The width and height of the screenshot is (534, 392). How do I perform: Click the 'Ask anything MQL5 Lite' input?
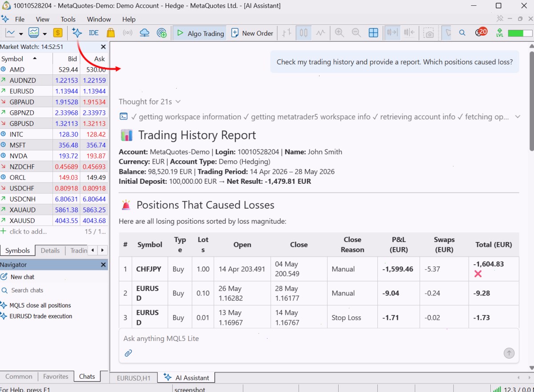(319, 339)
